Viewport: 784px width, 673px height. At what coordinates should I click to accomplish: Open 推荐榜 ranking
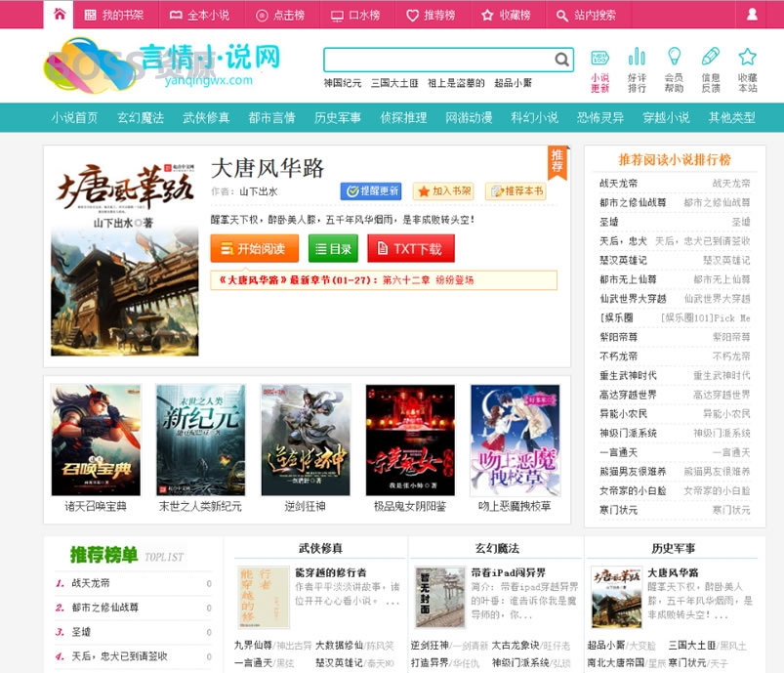pyautogui.click(x=431, y=15)
